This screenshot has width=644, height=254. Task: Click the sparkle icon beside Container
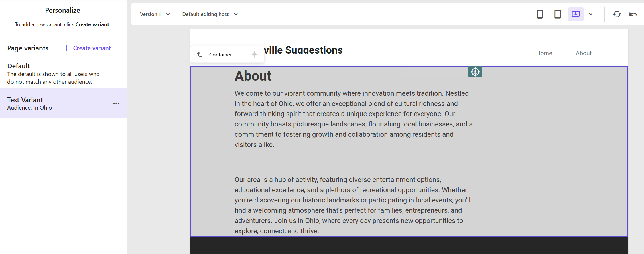click(x=255, y=54)
